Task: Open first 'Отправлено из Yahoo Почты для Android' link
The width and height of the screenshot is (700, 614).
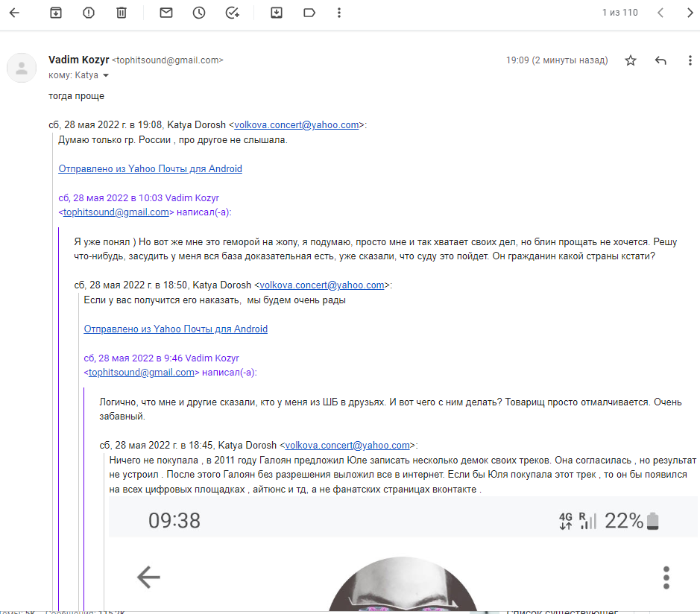Action: (151, 168)
